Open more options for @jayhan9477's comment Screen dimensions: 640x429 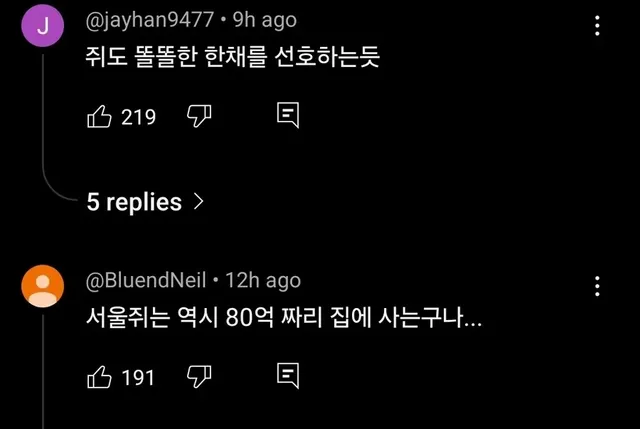(597, 27)
